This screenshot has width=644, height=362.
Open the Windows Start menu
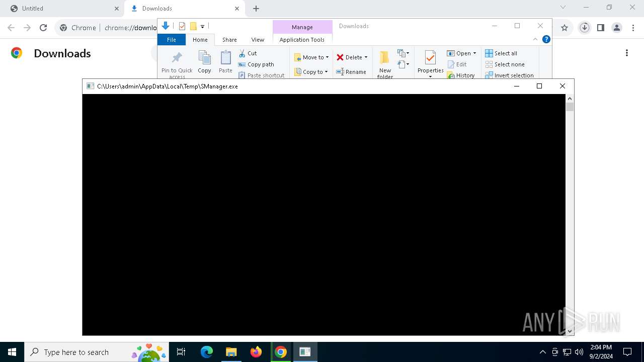tap(12, 352)
